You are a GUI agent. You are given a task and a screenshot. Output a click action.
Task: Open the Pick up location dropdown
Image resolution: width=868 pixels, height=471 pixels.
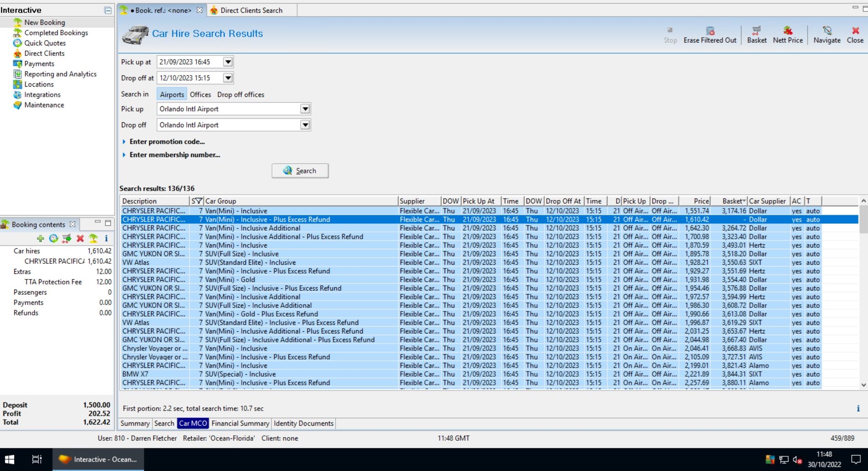(x=305, y=109)
